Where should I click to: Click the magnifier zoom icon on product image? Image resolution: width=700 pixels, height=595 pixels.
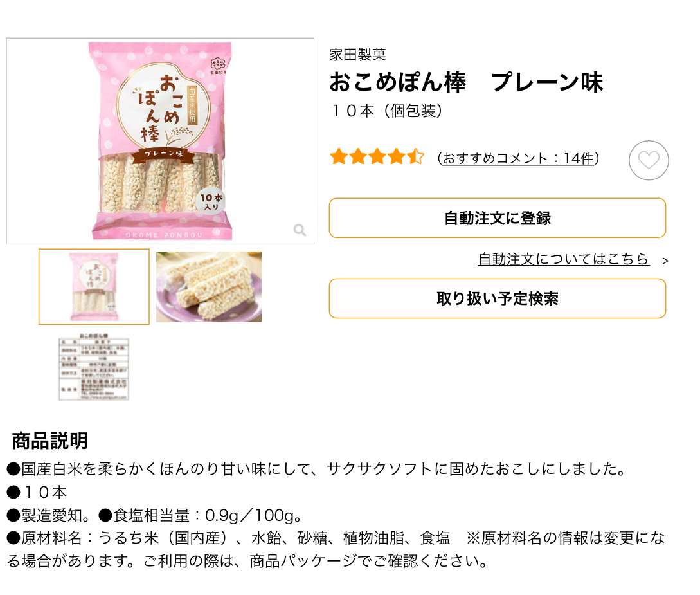point(300,230)
